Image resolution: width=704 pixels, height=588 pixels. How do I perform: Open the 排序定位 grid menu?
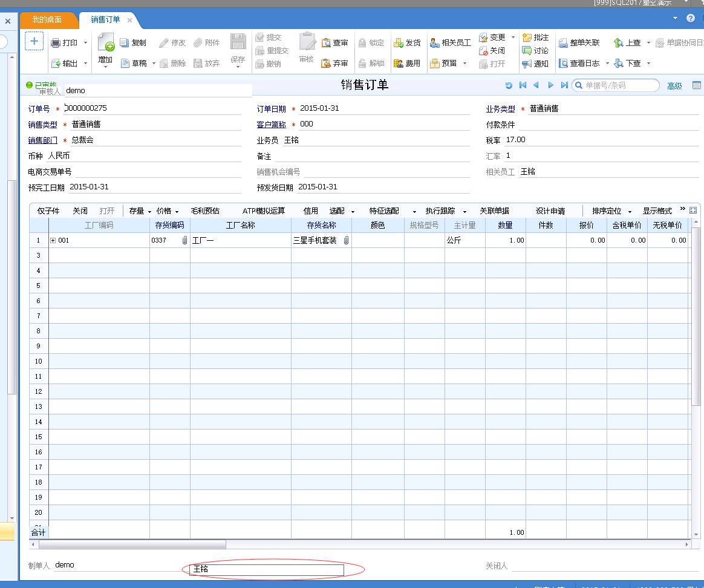click(611, 211)
